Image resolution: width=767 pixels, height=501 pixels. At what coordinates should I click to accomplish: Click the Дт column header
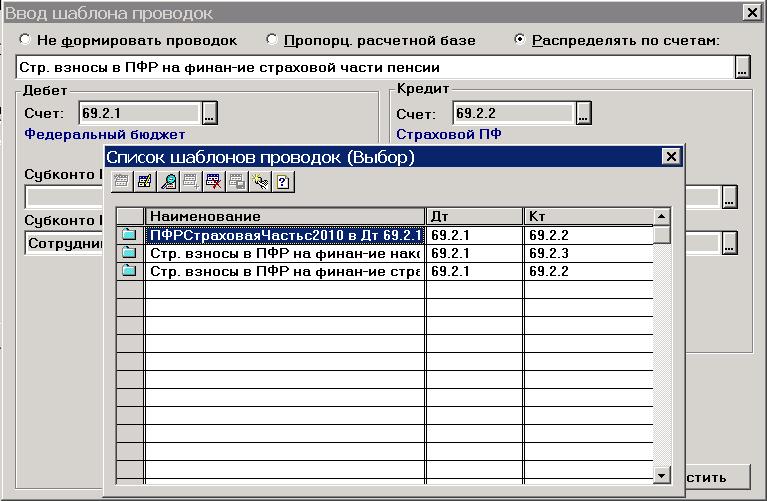[x=474, y=216]
